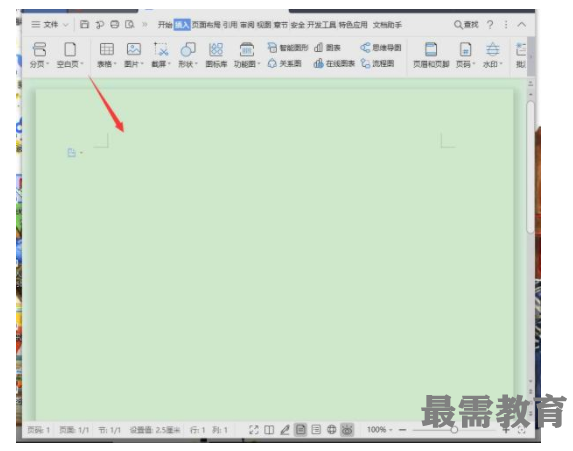Image resolution: width=573 pixels, height=451 pixels.
Task: Click 节: 1/1 in status bar
Action: pos(109,430)
